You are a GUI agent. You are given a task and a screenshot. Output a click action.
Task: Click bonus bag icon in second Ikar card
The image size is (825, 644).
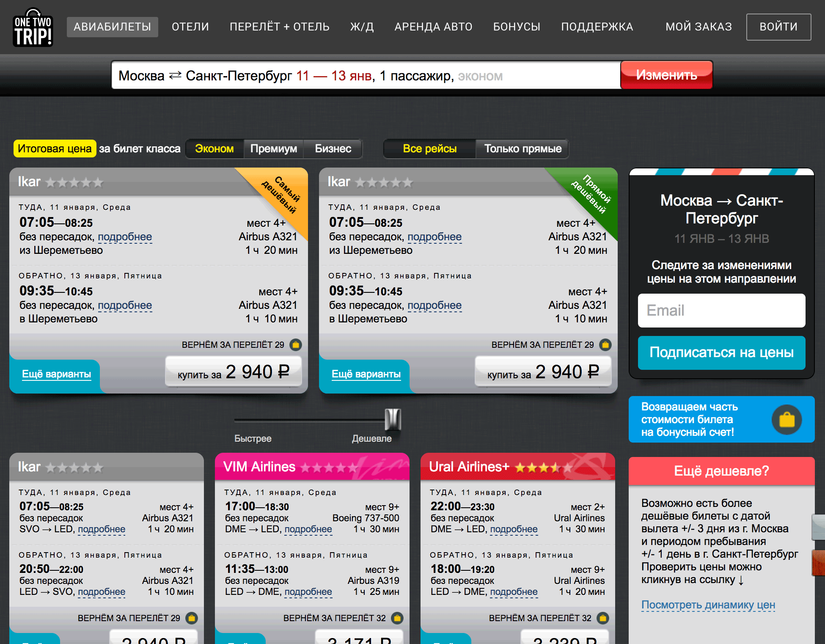(x=605, y=345)
